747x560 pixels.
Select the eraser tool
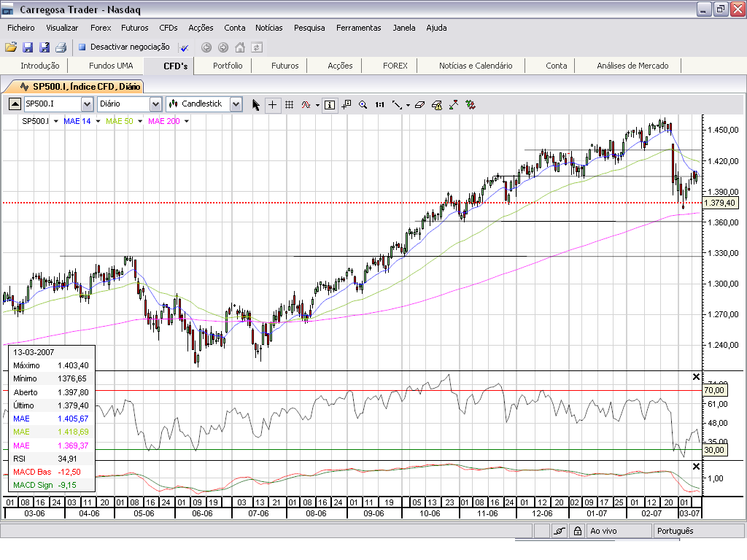pos(419,104)
